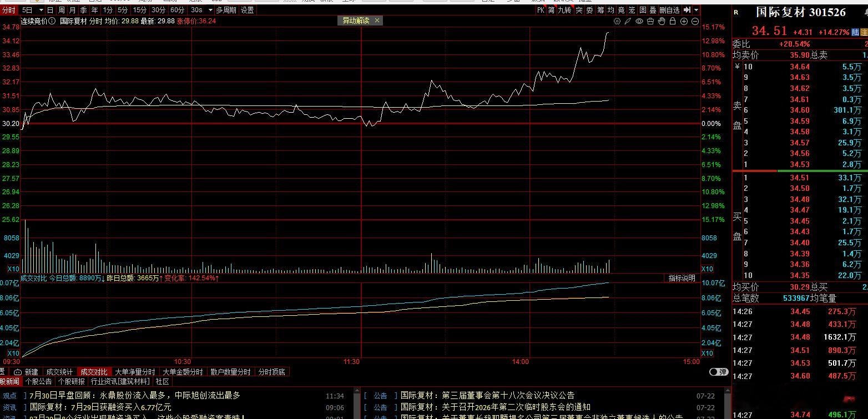Open the 个股研报 research tab
Viewport: 868px width, 419px height.
click(x=72, y=382)
